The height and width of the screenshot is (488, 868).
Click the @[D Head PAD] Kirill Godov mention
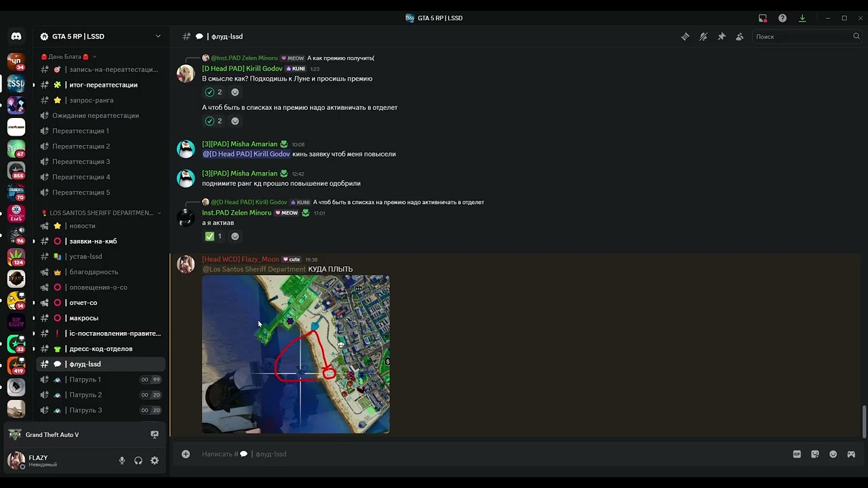pos(246,154)
